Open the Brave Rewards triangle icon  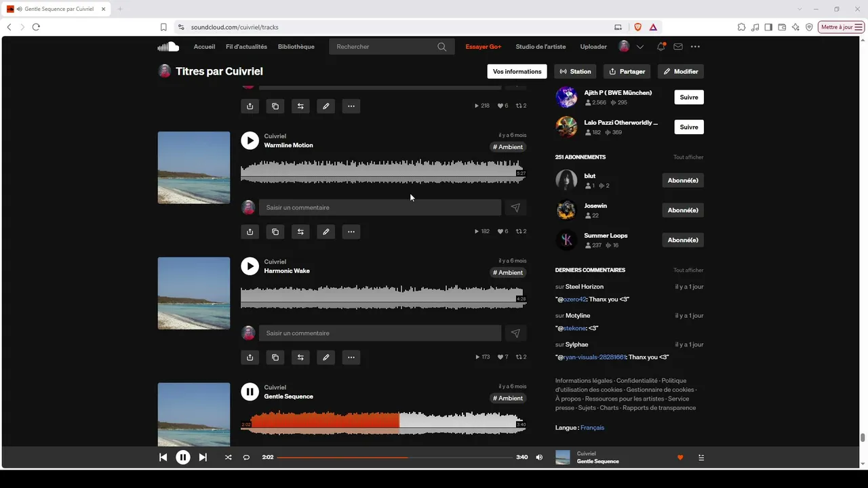coord(653,27)
